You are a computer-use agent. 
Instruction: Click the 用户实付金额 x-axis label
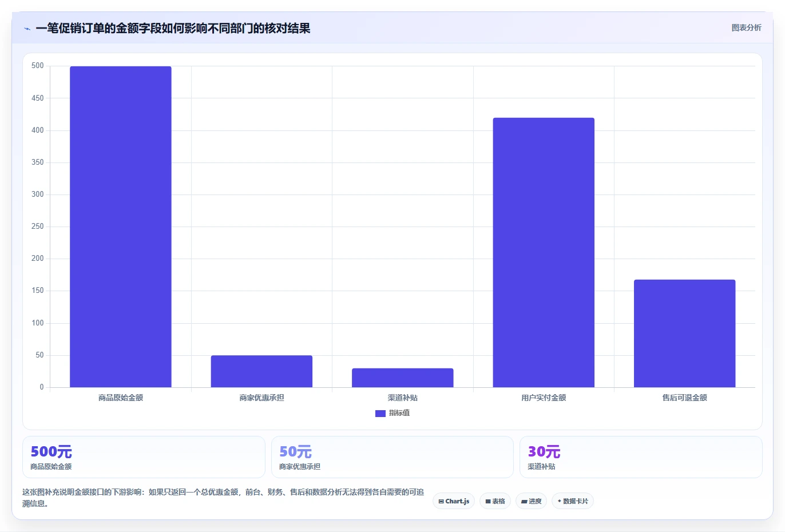point(544,398)
